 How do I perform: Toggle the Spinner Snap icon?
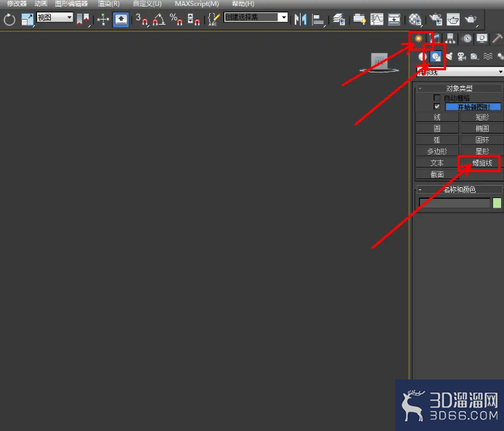[193, 20]
